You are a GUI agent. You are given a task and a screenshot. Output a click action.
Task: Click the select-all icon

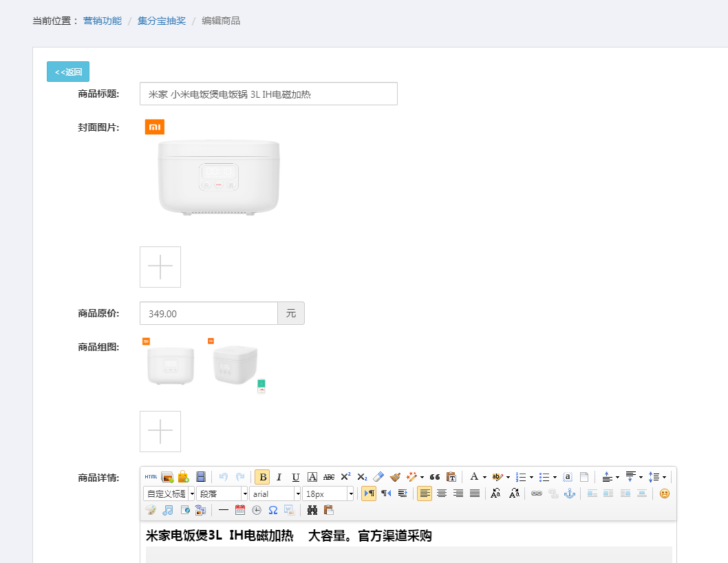point(568,477)
